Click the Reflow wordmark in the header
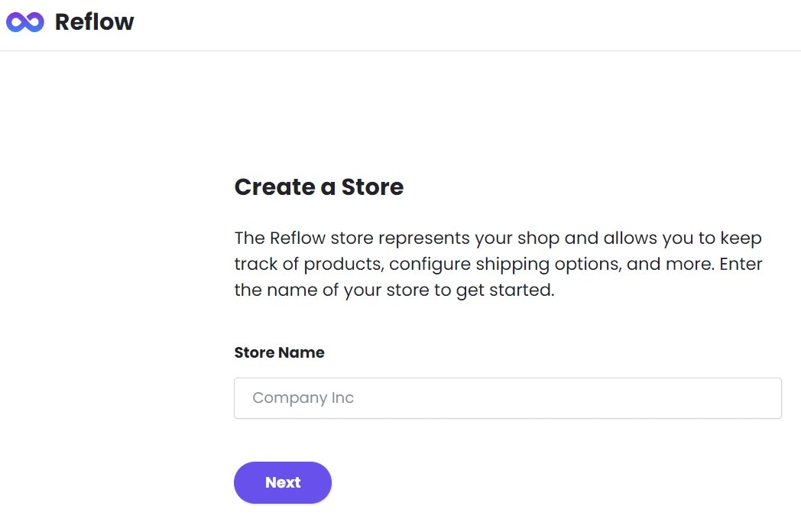The width and height of the screenshot is (801, 532). point(94,21)
